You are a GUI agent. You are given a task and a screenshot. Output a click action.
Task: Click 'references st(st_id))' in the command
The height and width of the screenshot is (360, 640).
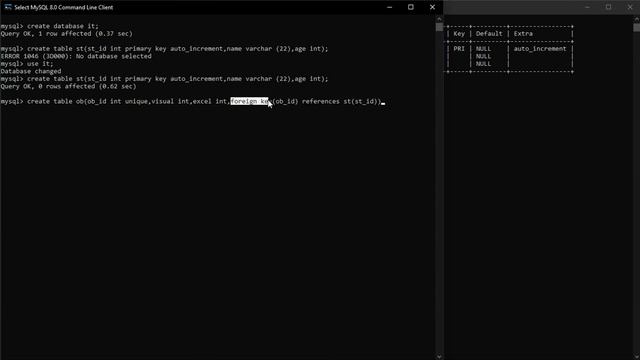(341, 101)
